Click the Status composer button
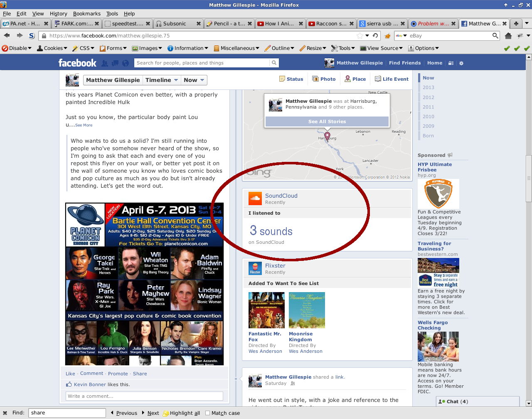 [x=291, y=79]
